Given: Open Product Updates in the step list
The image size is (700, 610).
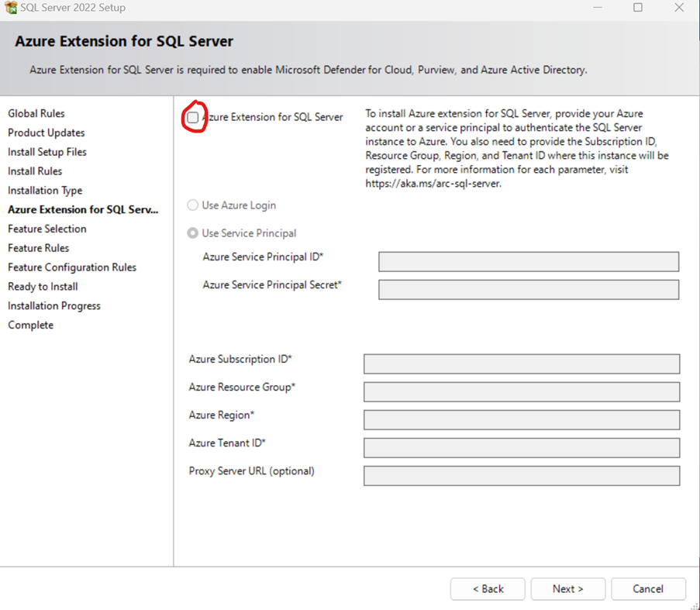Looking at the screenshot, I should (47, 133).
